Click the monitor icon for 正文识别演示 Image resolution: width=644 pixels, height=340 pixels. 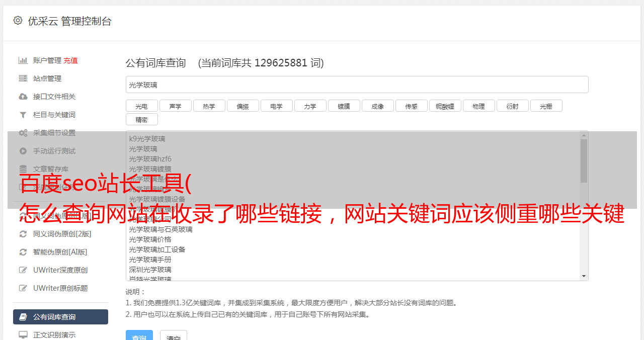click(x=23, y=334)
